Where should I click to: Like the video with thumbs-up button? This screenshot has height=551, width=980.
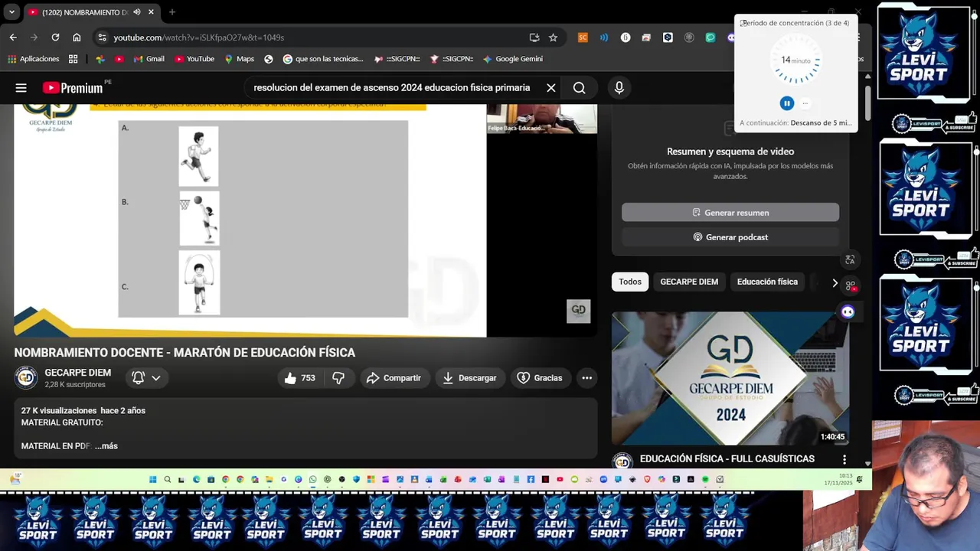pyautogui.click(x=299, y=378)
